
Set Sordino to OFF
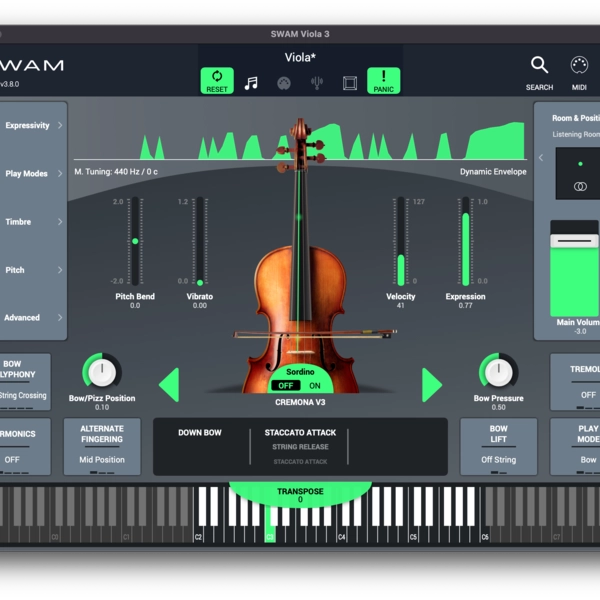287,385
